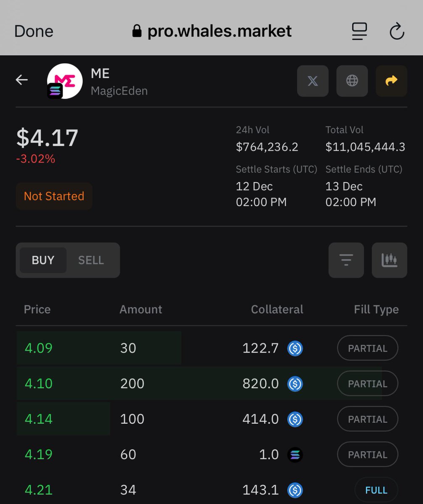The width and height of the screenshot is (423, 504).
Task: Go back with the left arrow
Action: tap(22, 80)
